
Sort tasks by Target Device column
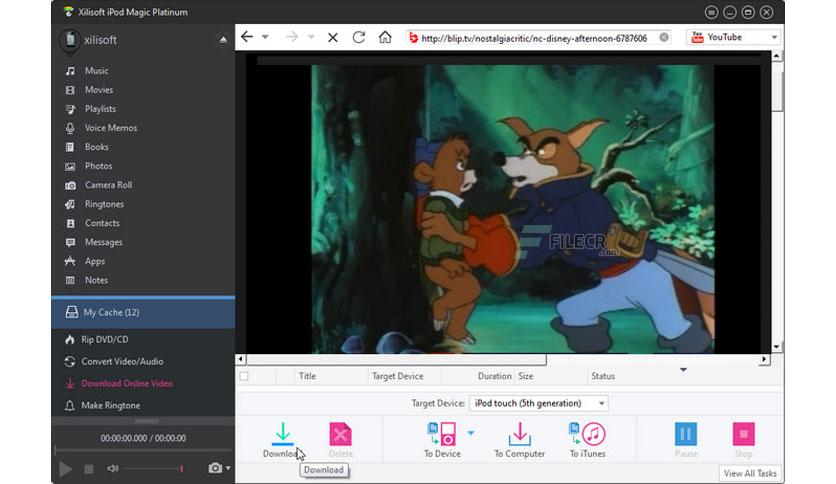click(x=398, y=376)
